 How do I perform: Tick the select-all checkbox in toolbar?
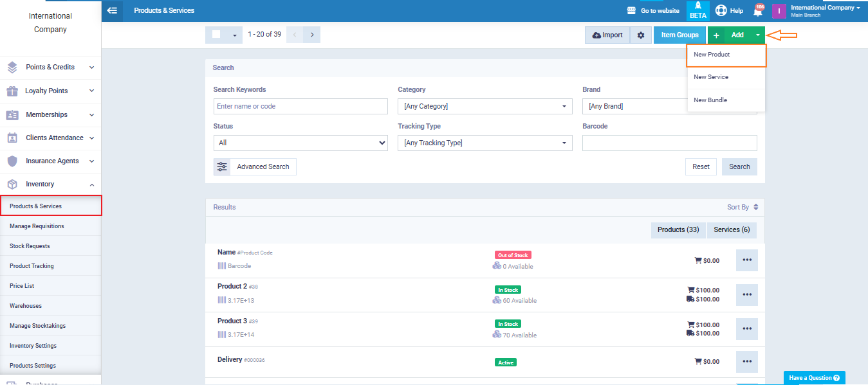[217, 35]
